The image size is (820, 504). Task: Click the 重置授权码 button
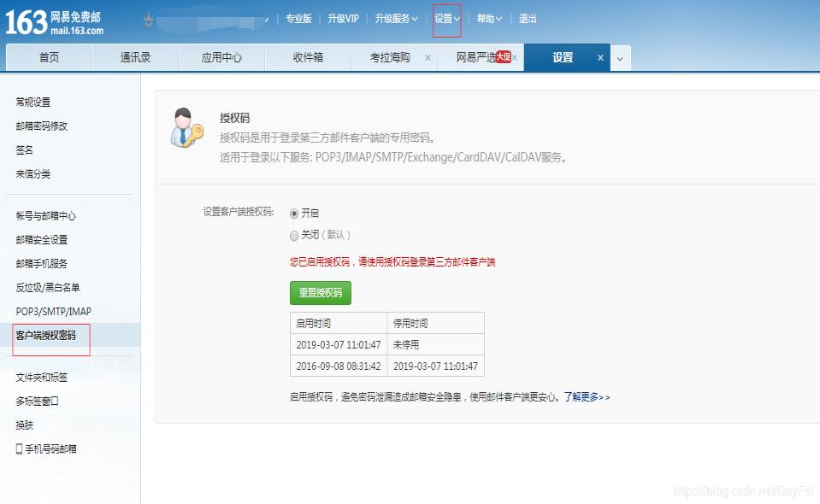[320, 293]
